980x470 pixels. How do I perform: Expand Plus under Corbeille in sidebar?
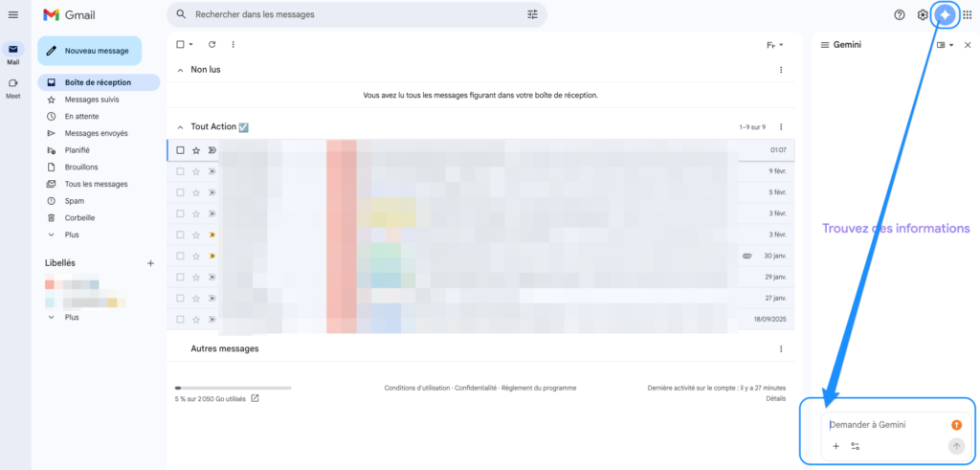pyautogui.click(x=72, y=235)
